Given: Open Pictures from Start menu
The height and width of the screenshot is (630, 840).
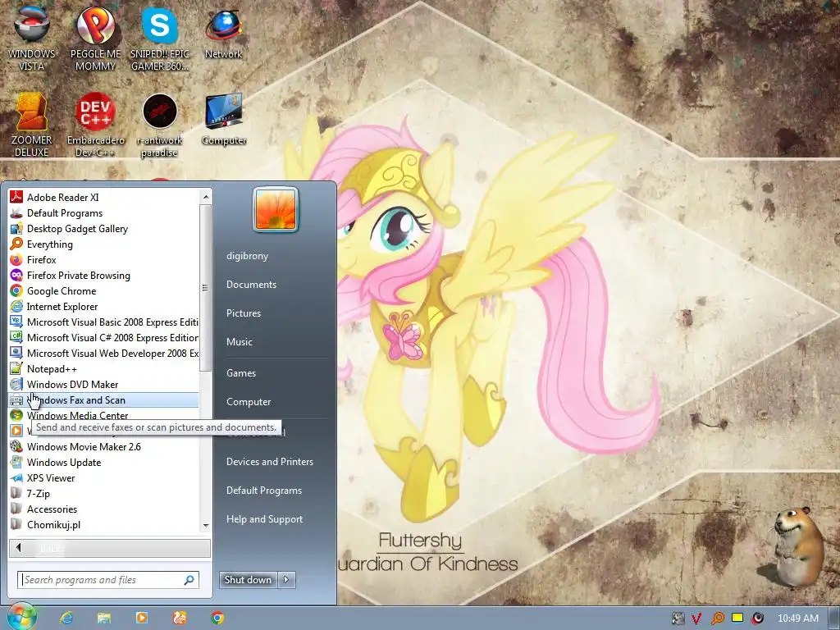Looking at the screenshot, I should pyautogui.click(x=243, y=313).
